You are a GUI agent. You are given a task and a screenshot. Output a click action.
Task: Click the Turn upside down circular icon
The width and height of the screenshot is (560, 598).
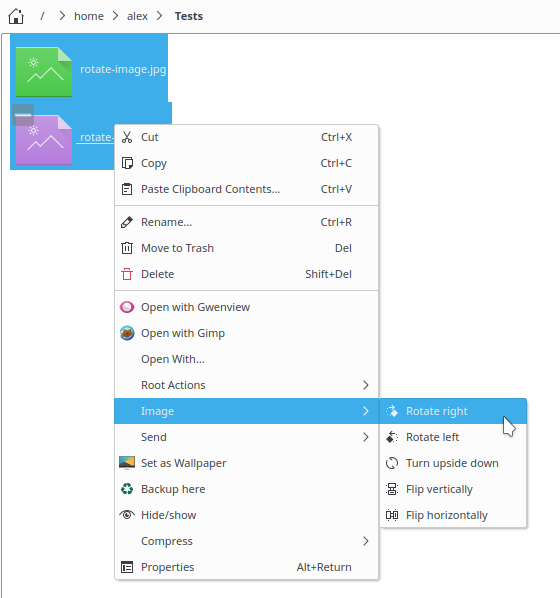pyautogui.click(x=392, y=463)
